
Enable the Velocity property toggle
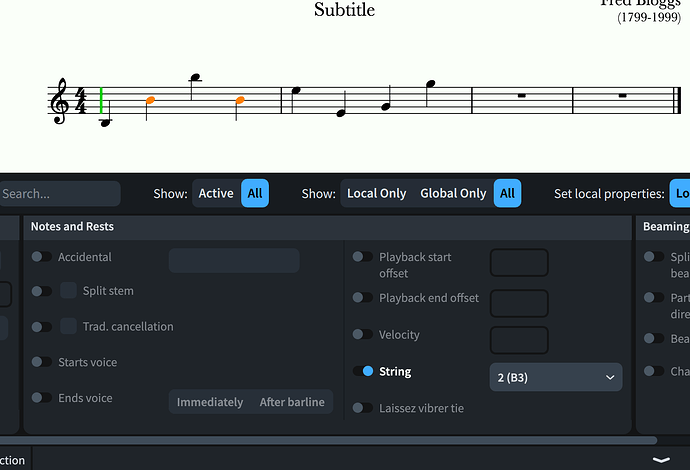pos(363,335)
